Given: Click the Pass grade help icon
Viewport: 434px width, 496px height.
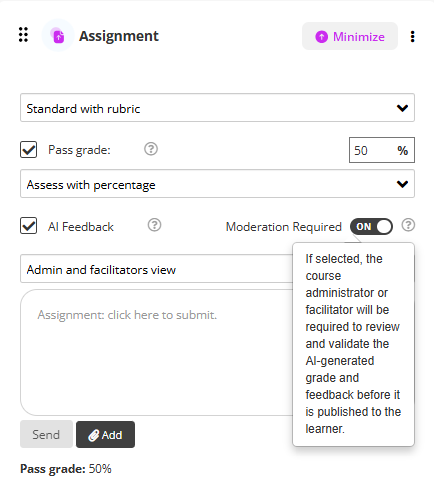Looking at the screenshot, I should pos(151,149).
